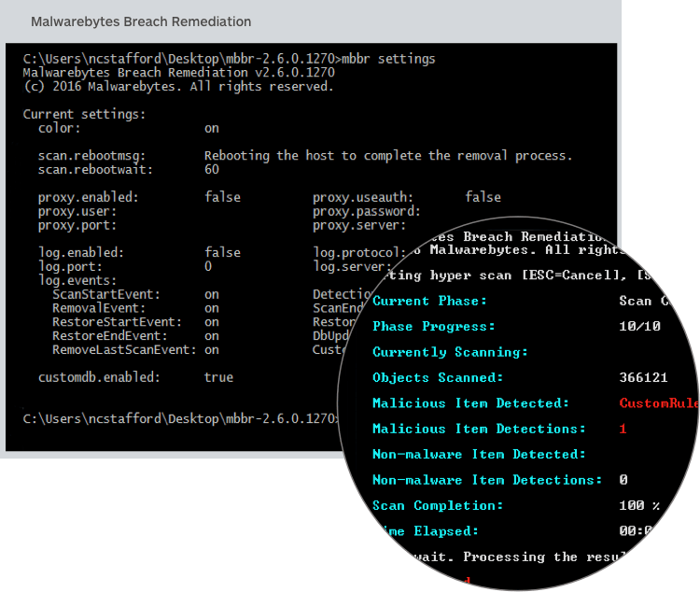This screenshot has height=592, width=700.
Task: Click 'Scan Completion:' label
Action: pos(438,506)
